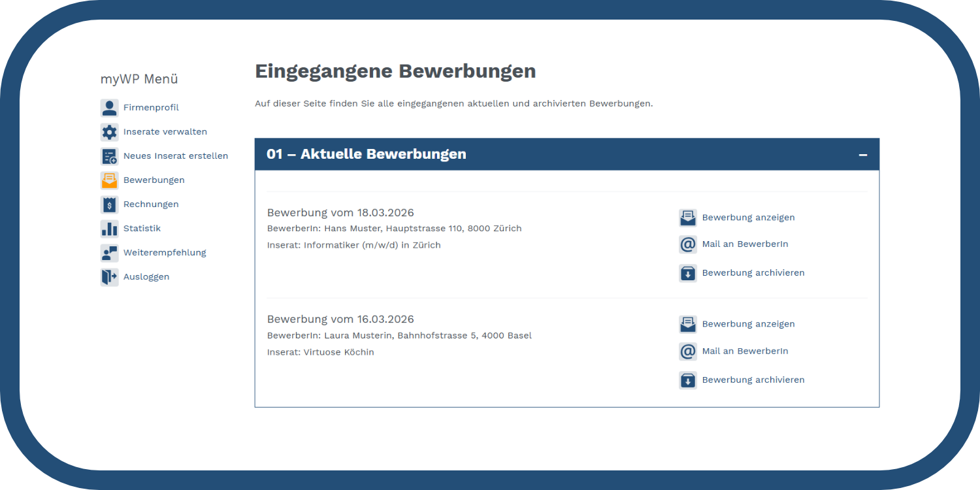Image resolution: width=980 pixels, height=490 pixels.
Task: Click the Neues Inserat erstellen icon
Action: tap(109, 156)
